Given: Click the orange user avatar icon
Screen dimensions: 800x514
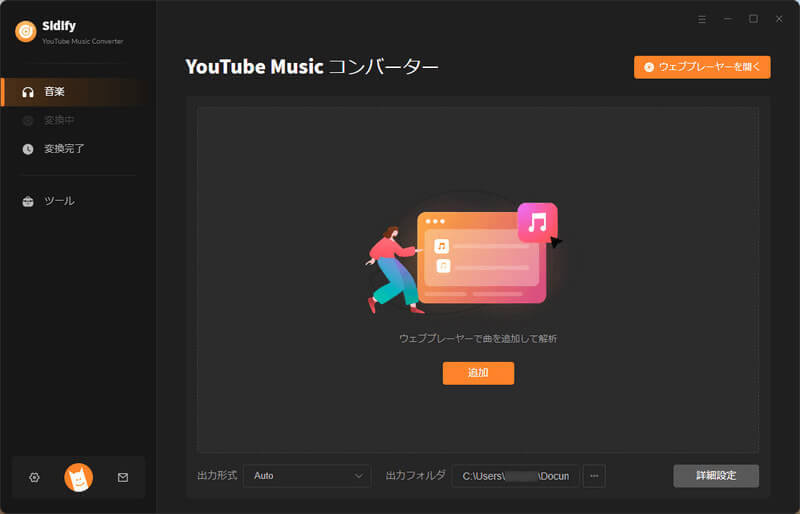Looking at the screenshot, I should coord(79,478).
